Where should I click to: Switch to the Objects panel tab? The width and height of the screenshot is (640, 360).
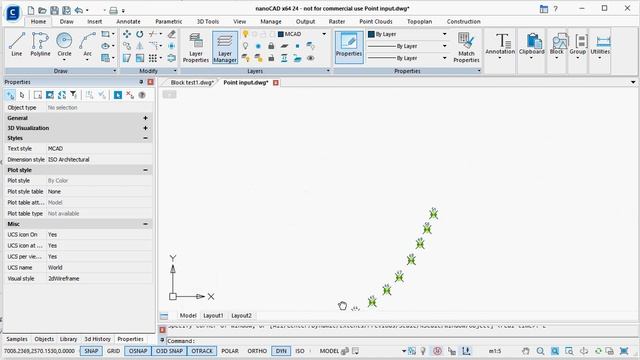[44, 339]
